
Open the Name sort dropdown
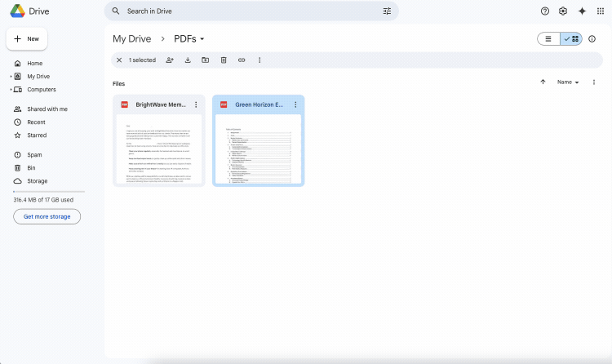pyautogui.click(x=568, y=82)
